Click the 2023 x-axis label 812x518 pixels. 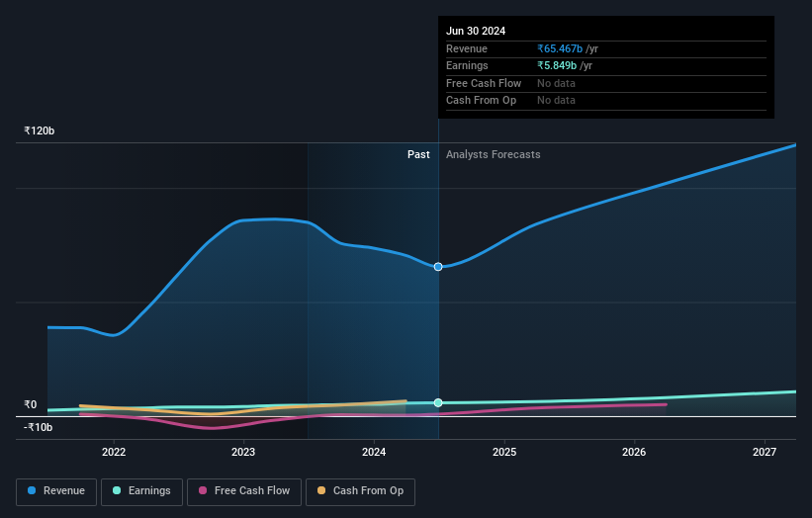pyautogui.click(x=243, y=452)
